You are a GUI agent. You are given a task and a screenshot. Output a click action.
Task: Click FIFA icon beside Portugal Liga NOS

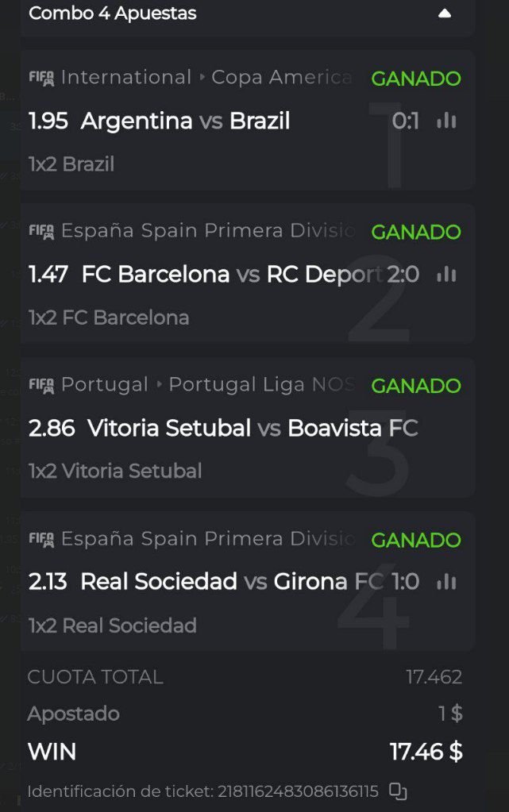pos(41,385)
